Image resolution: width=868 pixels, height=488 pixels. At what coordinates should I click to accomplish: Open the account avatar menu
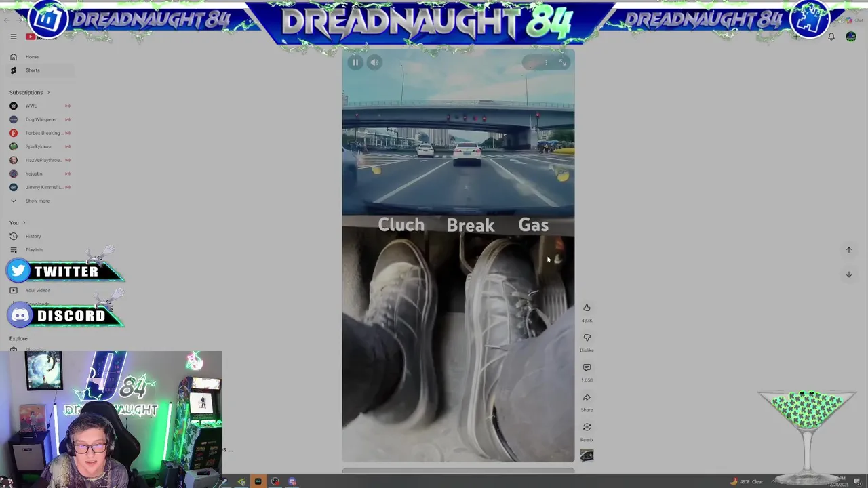[x=851, y=37]
